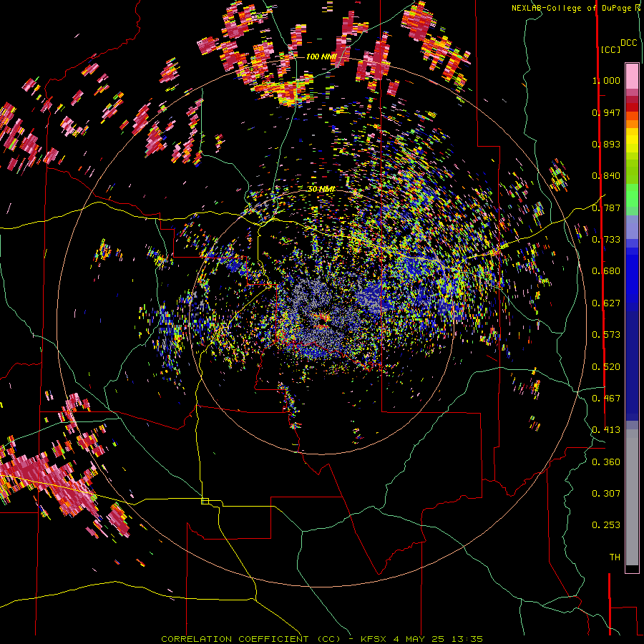Click the bright green swatch on color bar
Image resolution: width=644 pixels, height=644 pixels.
click(x=632, y=195)
